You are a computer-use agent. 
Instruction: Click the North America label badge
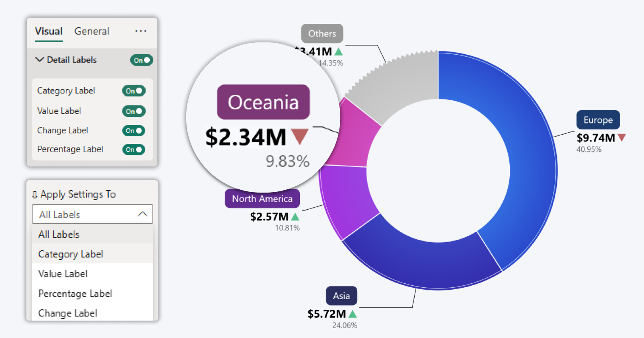262,199
